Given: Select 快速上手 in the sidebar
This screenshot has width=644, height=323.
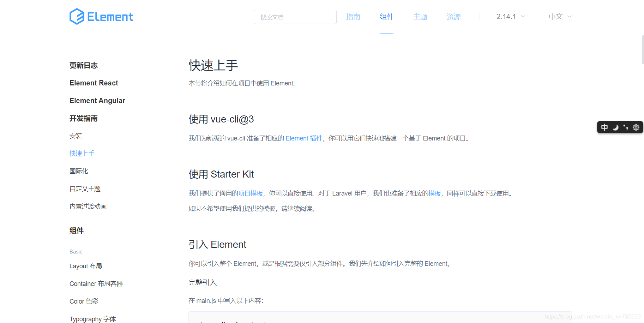Looking at the screenshot, I should (82, 154).
